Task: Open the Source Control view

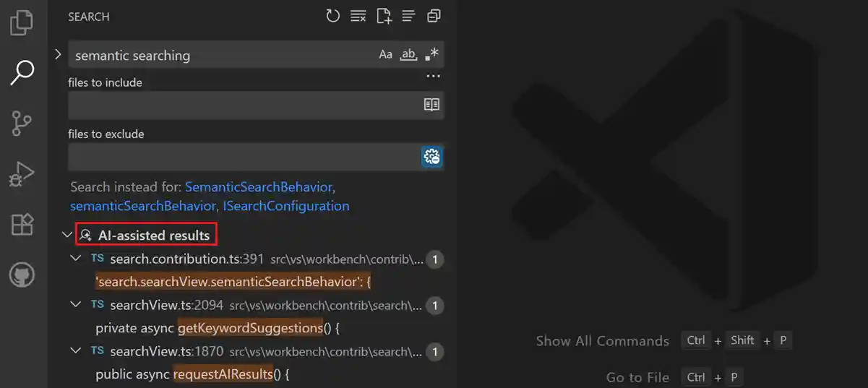Action: click(22, 124)
